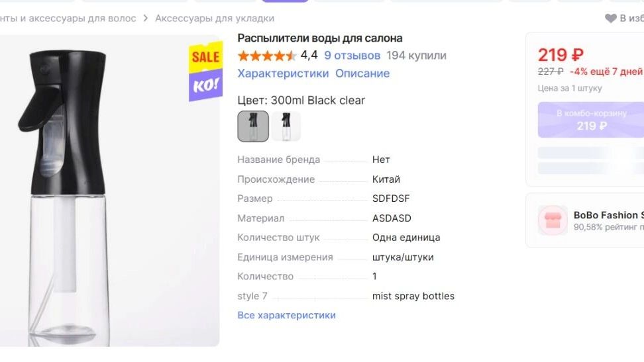Screen dimensions: 644x362
Task: Select the 300ml Black clear color swatch
Action: (253, 126)
